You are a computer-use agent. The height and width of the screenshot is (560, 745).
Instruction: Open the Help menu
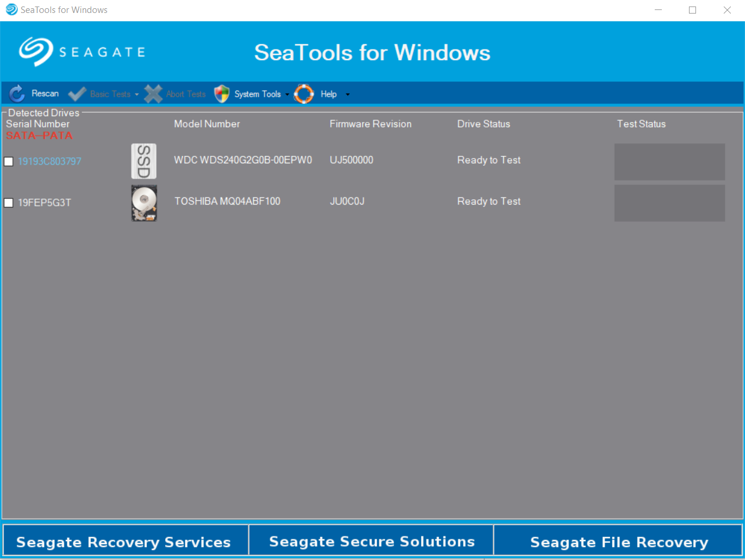329,94
